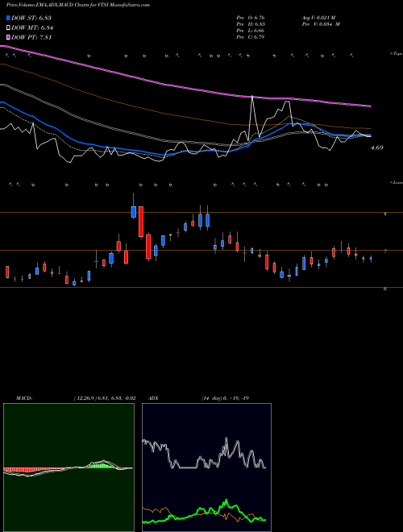
Task: Click the chart title mentioning MunafaSutra.com
Action: (x=78, y=6)
